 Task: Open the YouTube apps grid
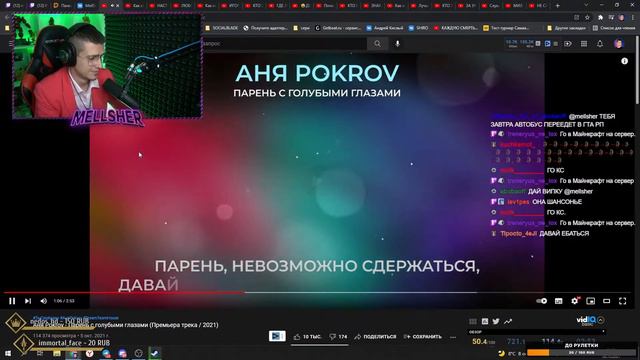pos(584,44)
